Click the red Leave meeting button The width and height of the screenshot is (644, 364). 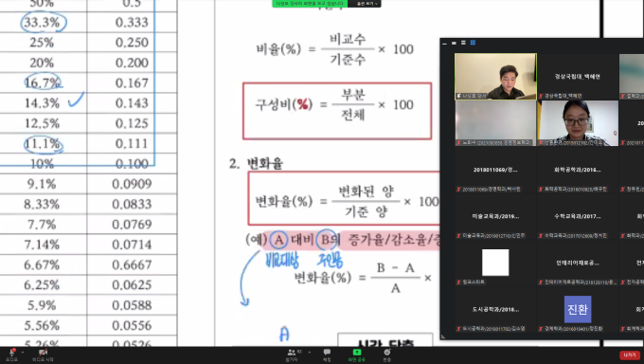tap(629, 355)
